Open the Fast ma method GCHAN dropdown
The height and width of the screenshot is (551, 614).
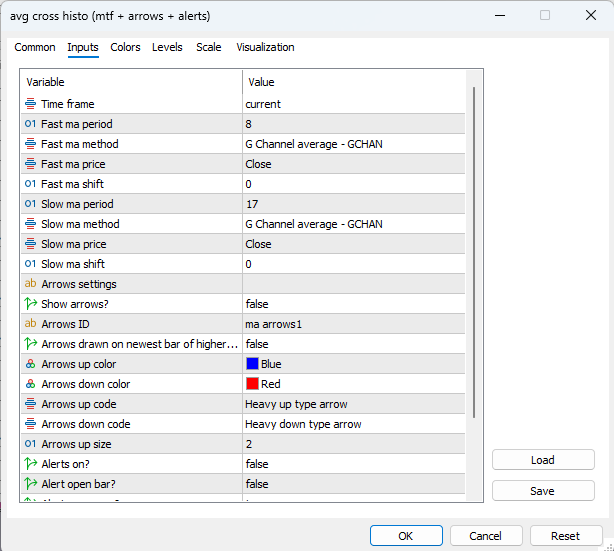click(354, 144)
